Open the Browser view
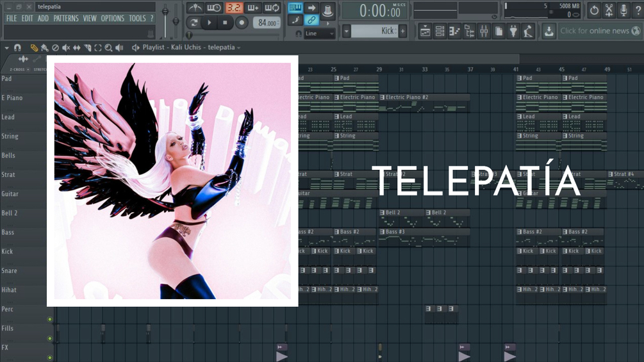Viewport: 644px width, 362px height. click(x=470, y=31)
